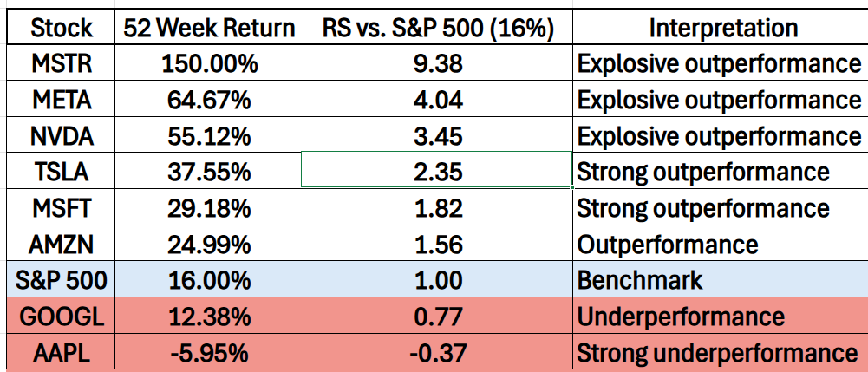
Task: Click the NVDA ticker cell
Action: tap(61, 136)
